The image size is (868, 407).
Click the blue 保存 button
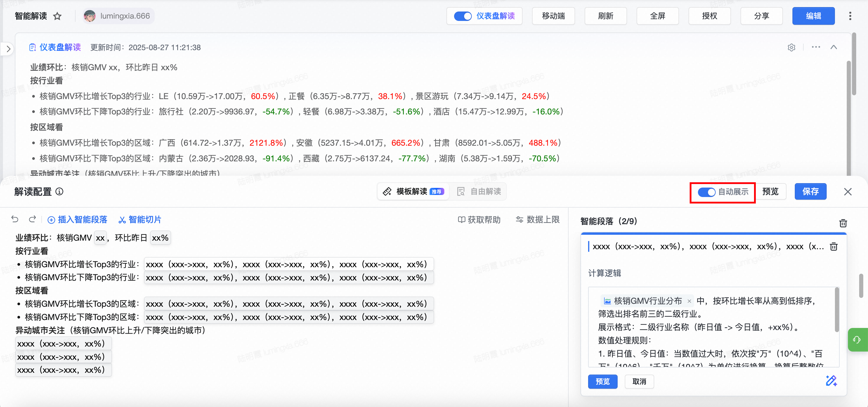tap(810, 191)
